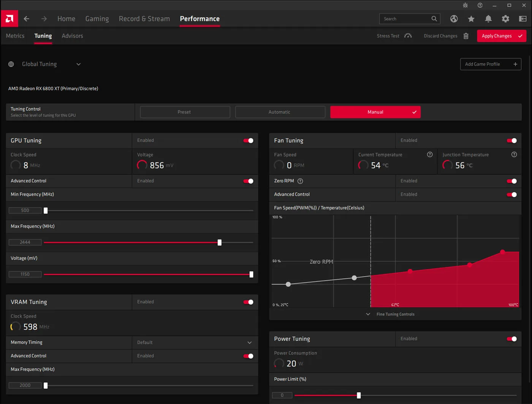Click the Apply Changes button
This screenshot has height=404, width=532.
pyautogui.click(x=502, y=36)
